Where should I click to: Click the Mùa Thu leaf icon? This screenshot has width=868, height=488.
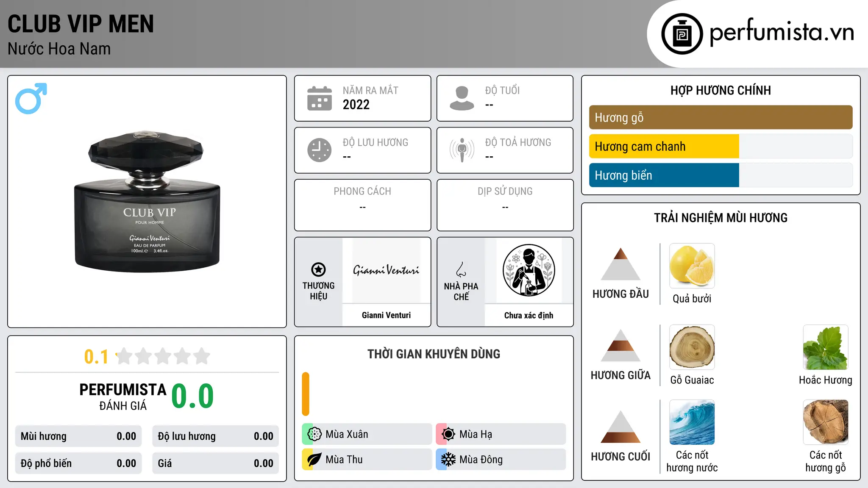314,460
